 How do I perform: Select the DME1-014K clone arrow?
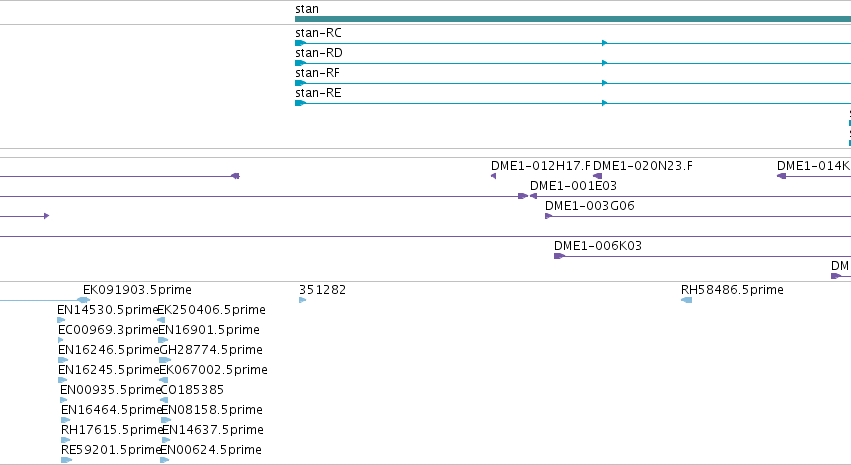[x=782, y=176]
